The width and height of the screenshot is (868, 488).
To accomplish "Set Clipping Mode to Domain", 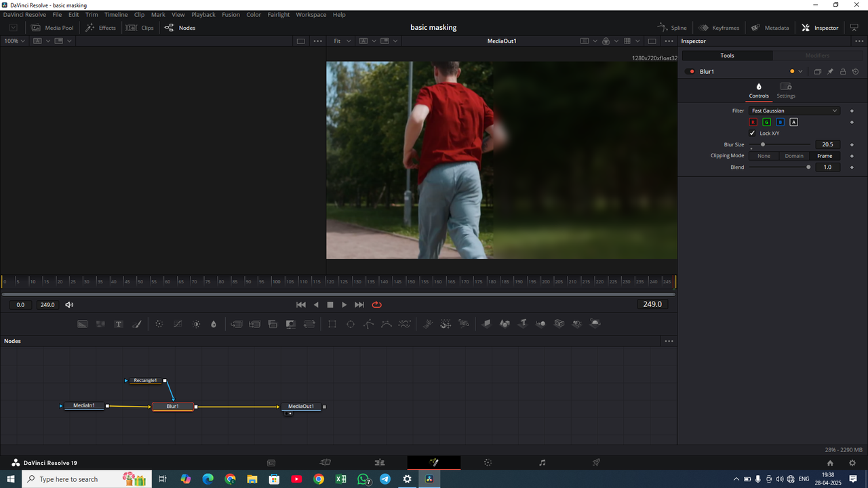I will (794, 156).
